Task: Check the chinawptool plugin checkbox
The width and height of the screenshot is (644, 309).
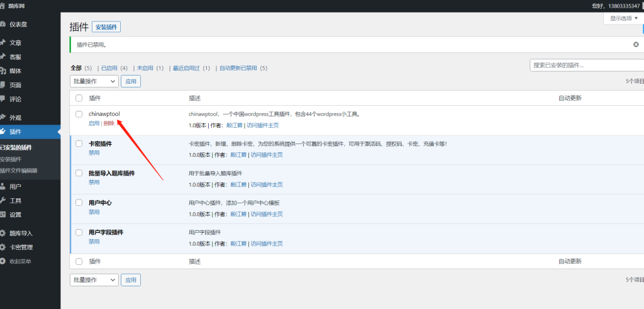Action: click(79, 114)
